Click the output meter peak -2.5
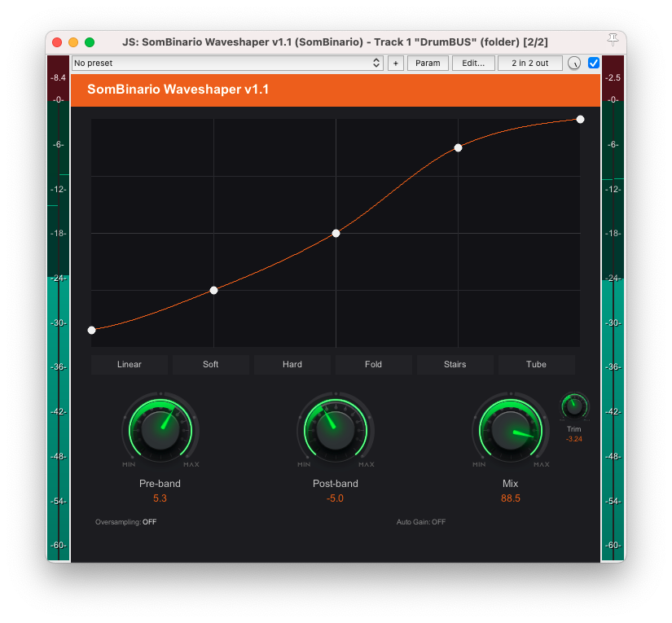 point(613,77)
